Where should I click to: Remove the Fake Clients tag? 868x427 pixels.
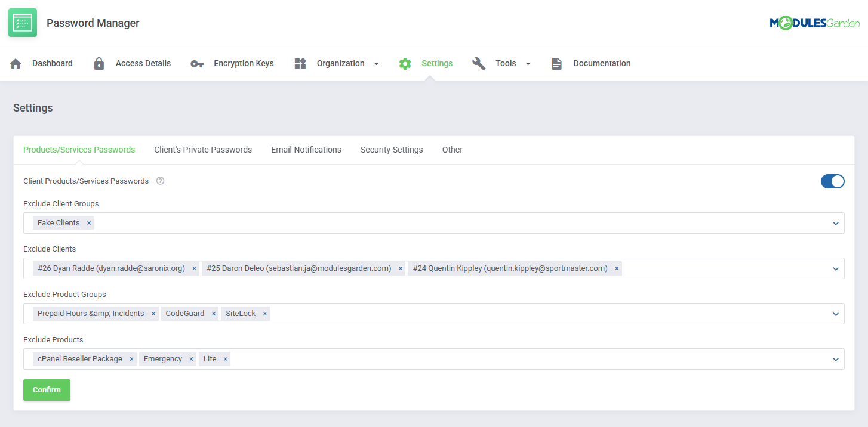(89, 223)
